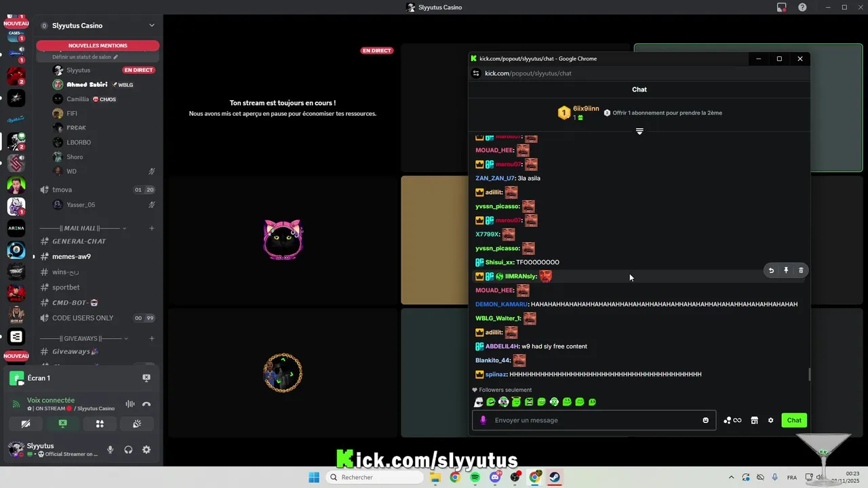The image size is (868, 488).
Task: Open Discord help icon in title bar
Action: [802, 7]
